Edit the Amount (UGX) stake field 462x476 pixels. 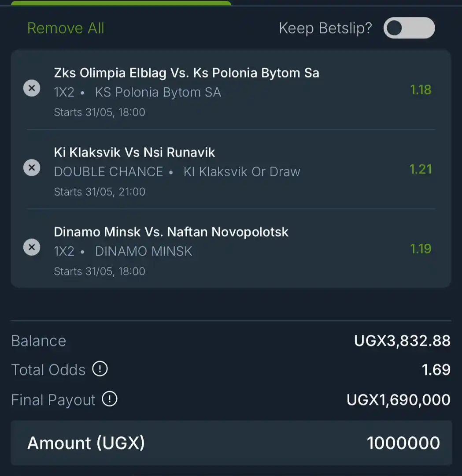point(231,443)
